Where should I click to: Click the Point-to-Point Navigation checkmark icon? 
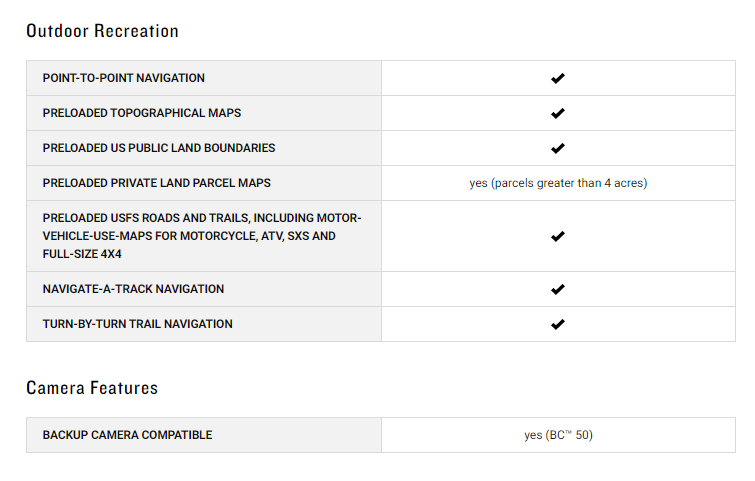point(558,78)
